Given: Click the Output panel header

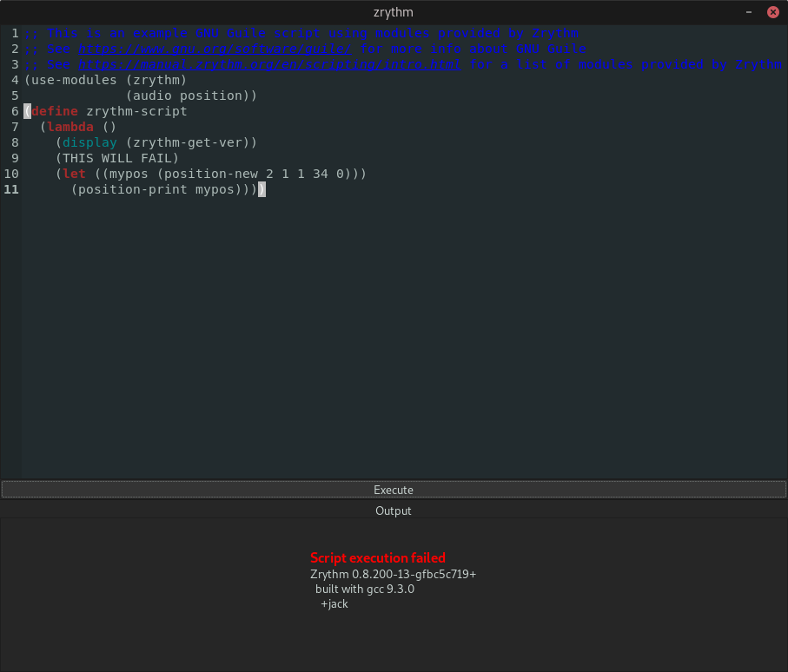Looking at the screenshot, I should (x=394, y=511).
